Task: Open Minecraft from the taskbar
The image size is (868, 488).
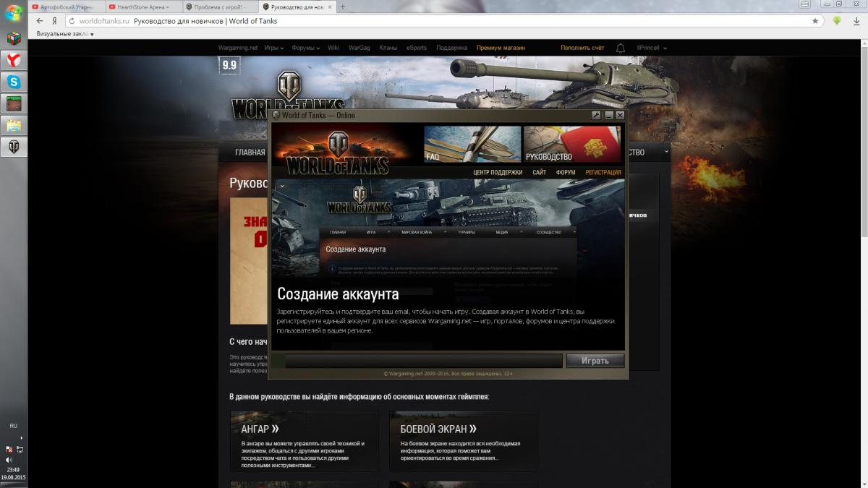Action: pyautogui.click(x=14, y=103)
